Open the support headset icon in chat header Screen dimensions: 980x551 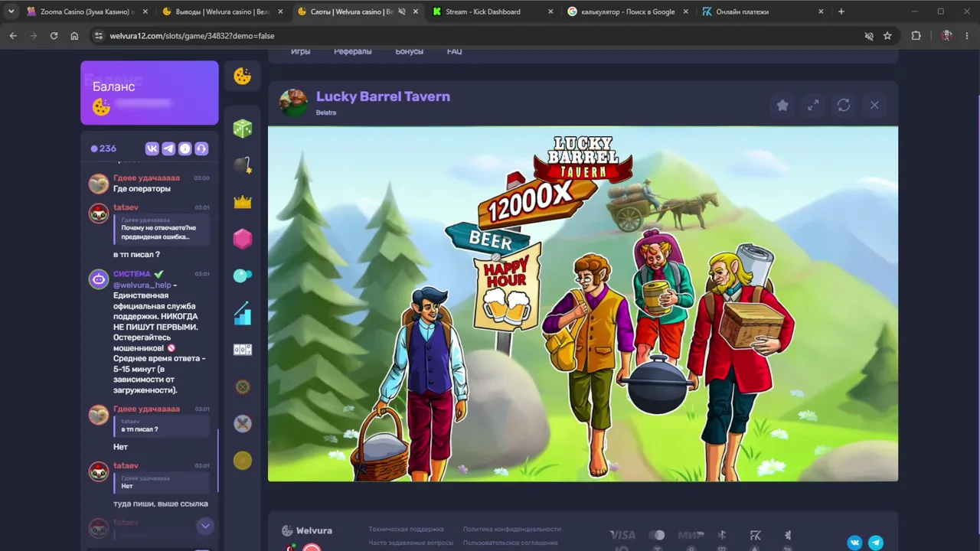point(201,148)
